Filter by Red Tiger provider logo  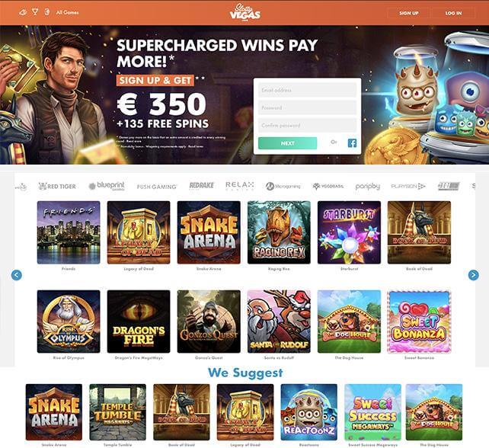(57, 186)
